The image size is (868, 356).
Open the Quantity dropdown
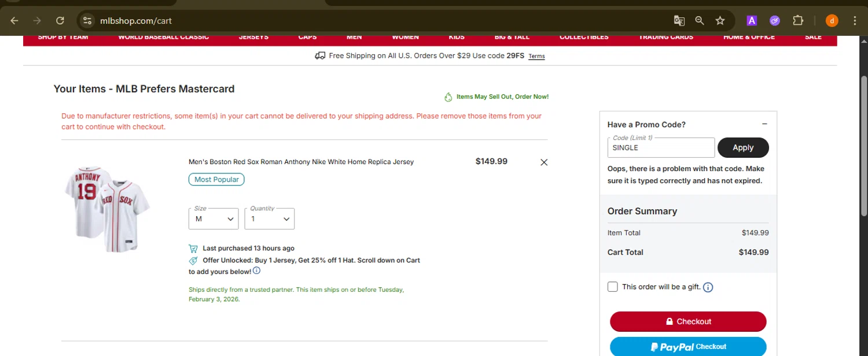tap(270, 219)
